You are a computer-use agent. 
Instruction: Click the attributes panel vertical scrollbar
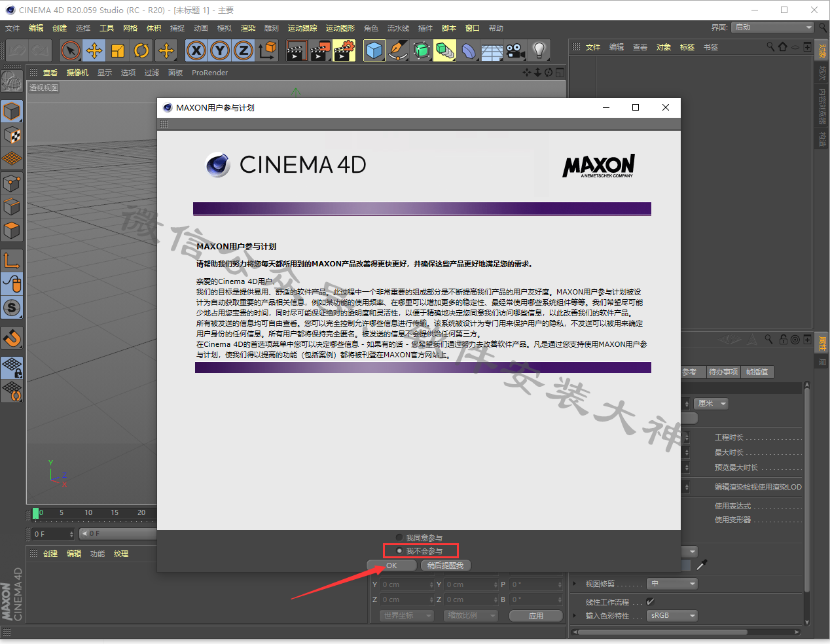pos(807,504)
